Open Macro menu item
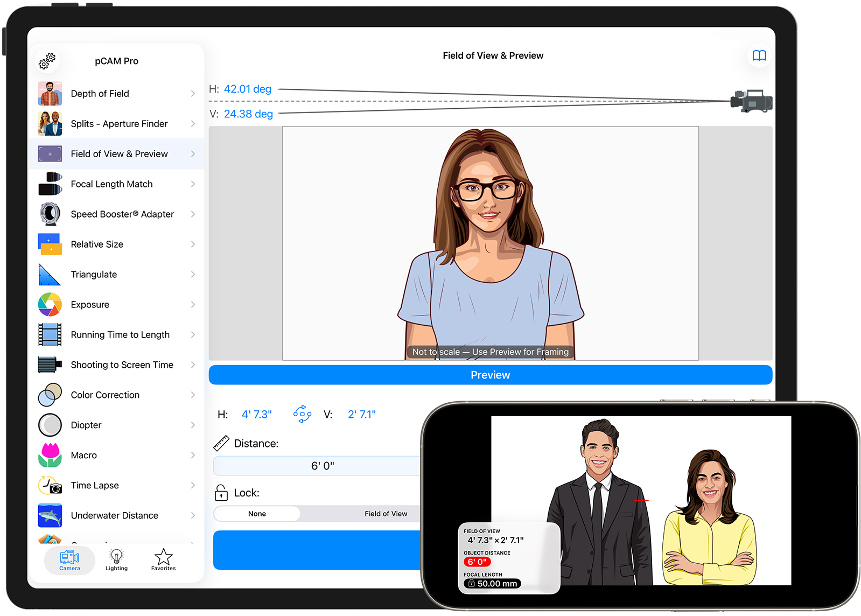 point(117,456)
